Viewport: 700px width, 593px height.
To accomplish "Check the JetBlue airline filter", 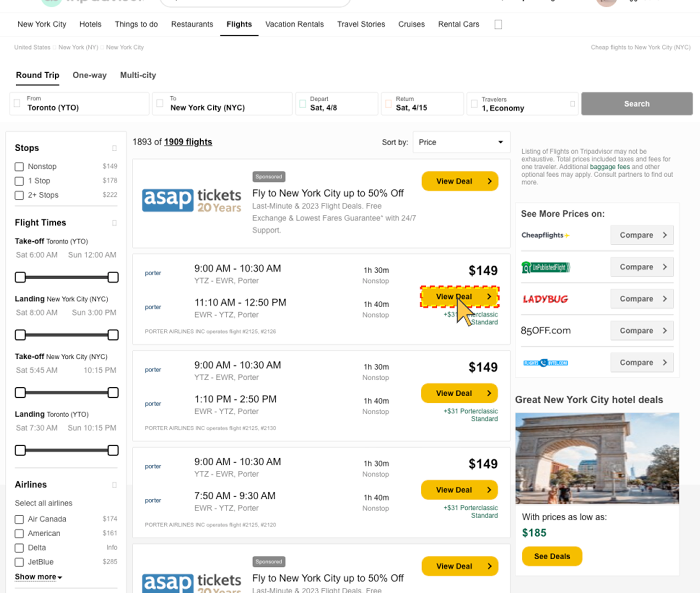I will pyautogui.click(x=19, y=562).
